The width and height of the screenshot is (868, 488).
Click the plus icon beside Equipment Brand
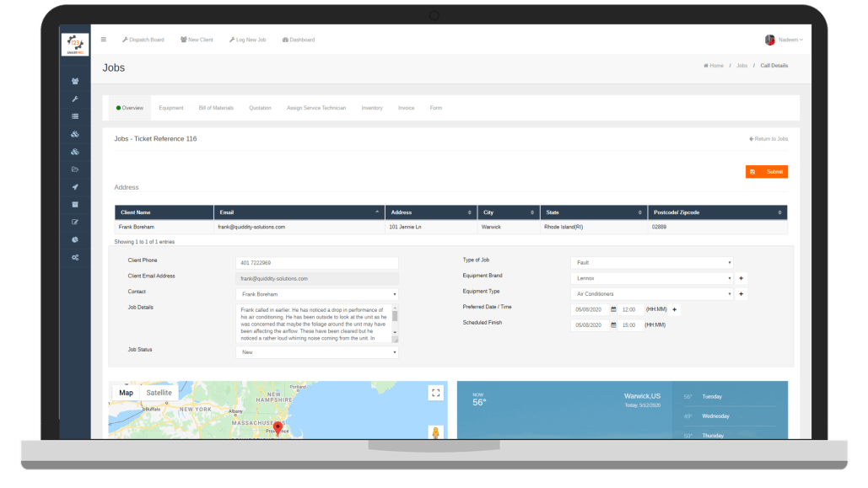[741, 278]
